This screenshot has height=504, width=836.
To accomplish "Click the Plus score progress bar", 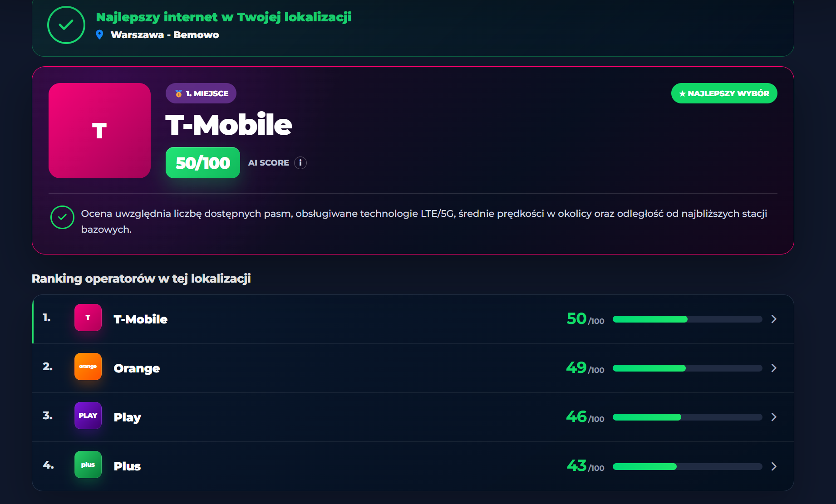I will coord(687,466).
